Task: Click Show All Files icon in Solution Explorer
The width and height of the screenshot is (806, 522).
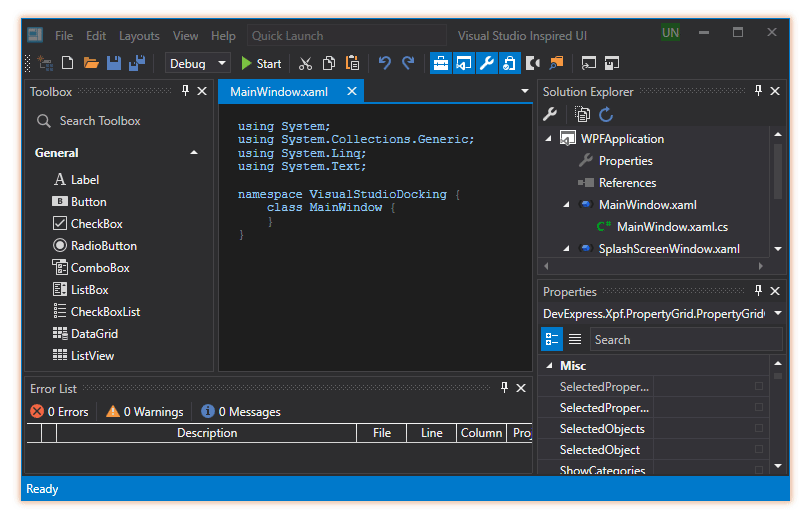Action: pyautogui.click(x=582, y=114)
